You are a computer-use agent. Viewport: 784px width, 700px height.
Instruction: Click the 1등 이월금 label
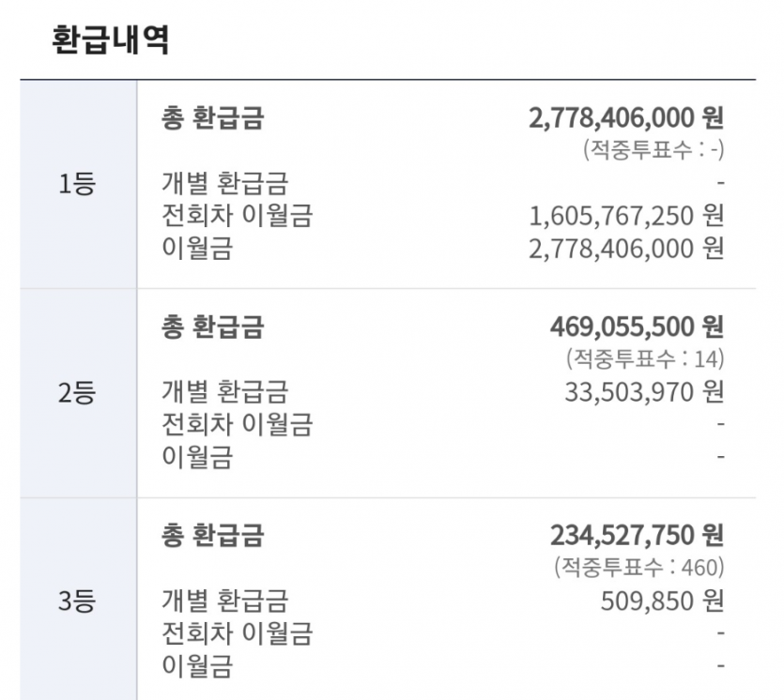coord(197,249)
